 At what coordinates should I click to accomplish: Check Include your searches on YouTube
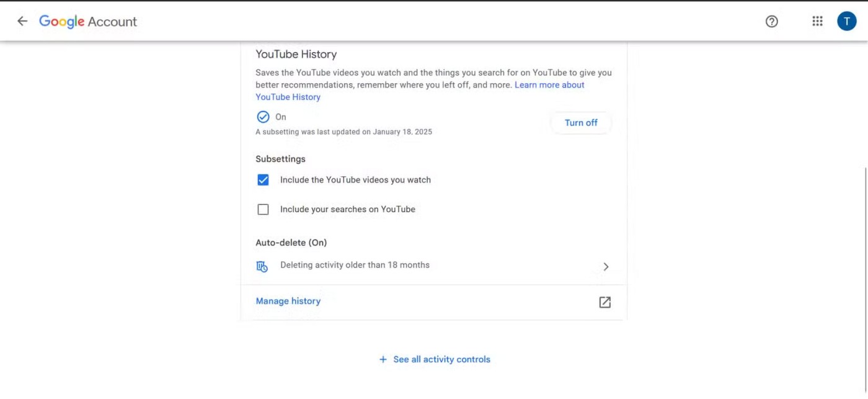click(x=263, y=210)
